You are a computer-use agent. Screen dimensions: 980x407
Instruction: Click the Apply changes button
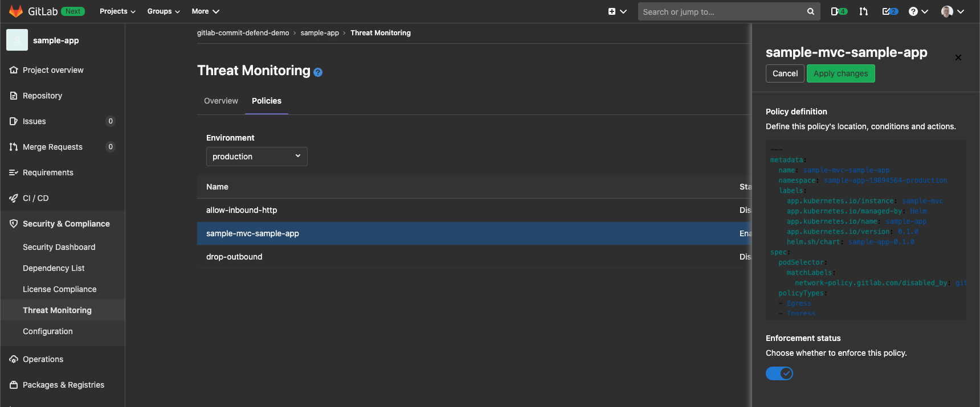(x=840, y=73)
